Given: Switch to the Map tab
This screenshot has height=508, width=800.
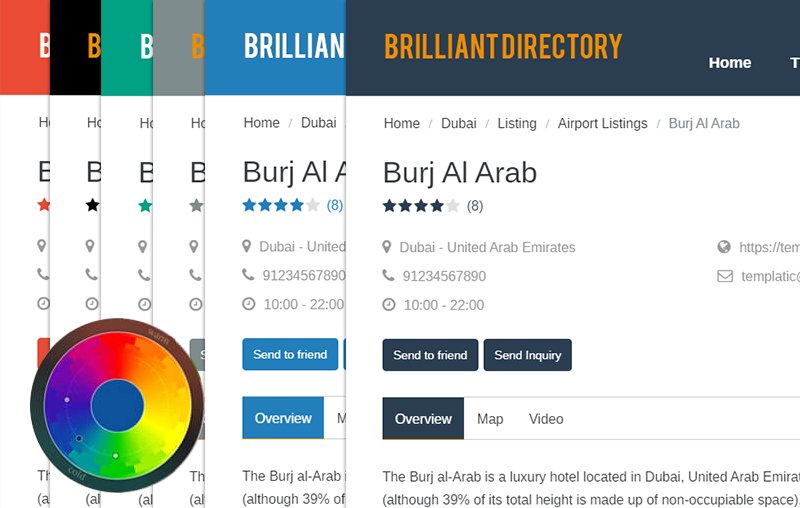Looking at the screenshot, I should pyautogui.click(x=490, y=419).
